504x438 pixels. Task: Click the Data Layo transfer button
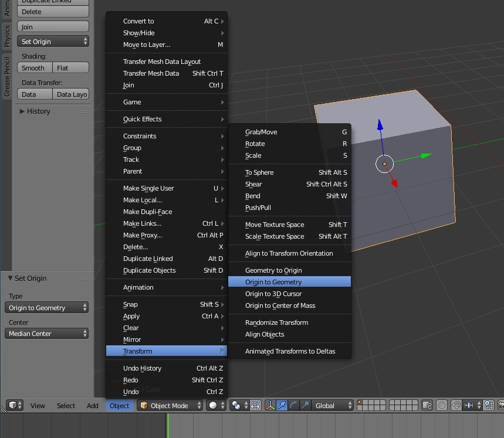click(x=71, y=94)
